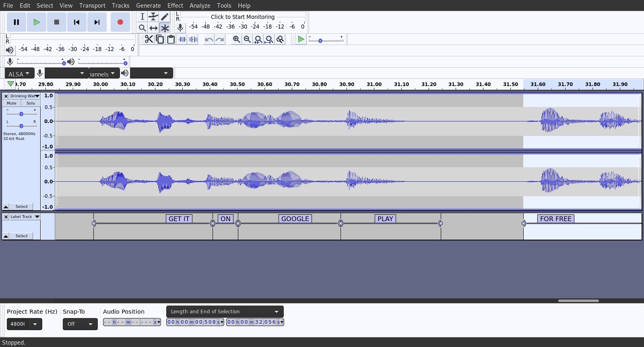The image size is (644, 347).
Task: Toggle Solo on the Drinking Water track
Action: pos(31,103)
